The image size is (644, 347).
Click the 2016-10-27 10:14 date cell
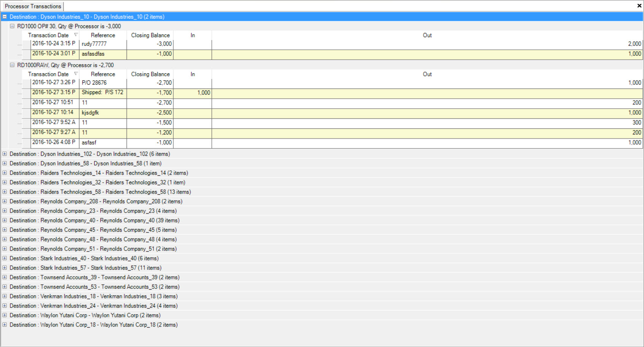click(55, 113)
